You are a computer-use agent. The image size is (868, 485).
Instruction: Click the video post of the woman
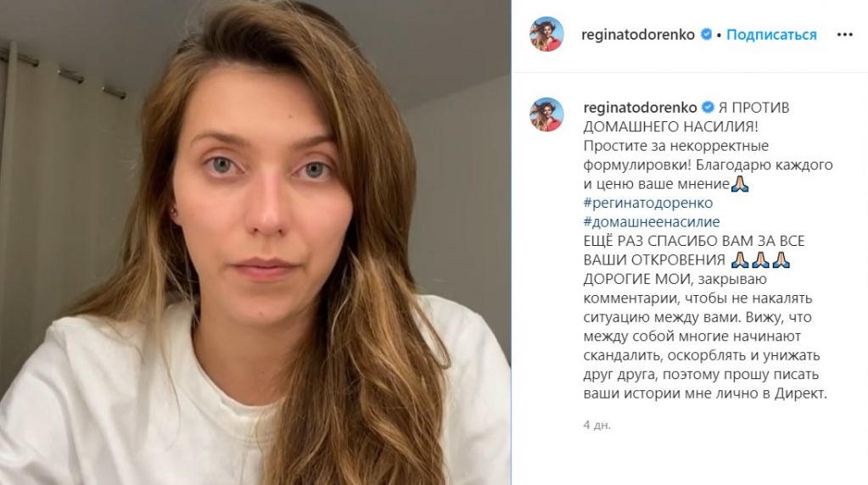(255, 242)
